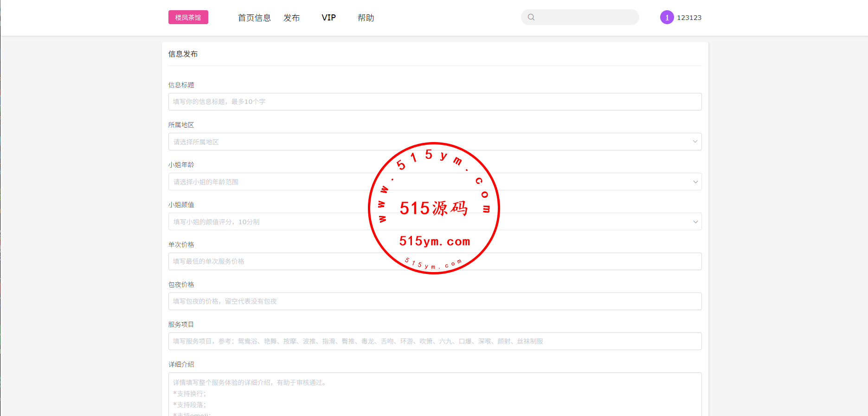Click the red 515源码 watermark stamp
Image resolution: width=868 pixels, height=416 pixels.
(x=434, y=208)
